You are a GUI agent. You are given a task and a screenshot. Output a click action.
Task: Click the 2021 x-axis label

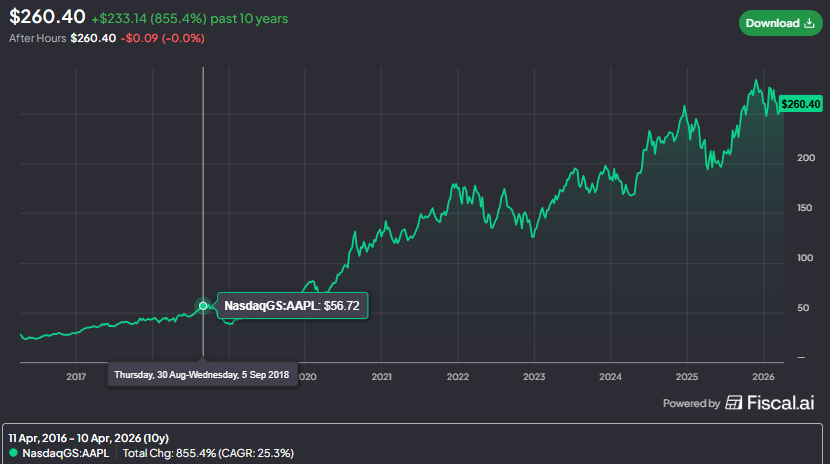tap(382, 377)
